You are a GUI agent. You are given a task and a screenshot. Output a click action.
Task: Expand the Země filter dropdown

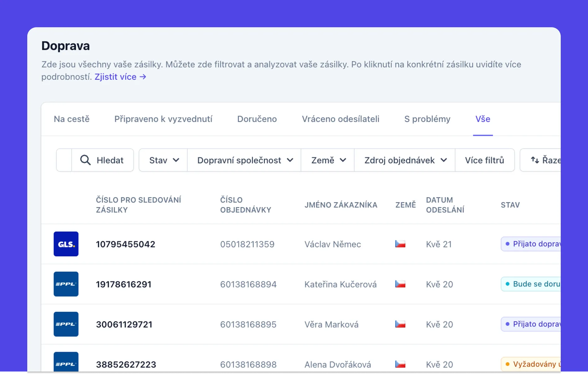click(328, 160)
